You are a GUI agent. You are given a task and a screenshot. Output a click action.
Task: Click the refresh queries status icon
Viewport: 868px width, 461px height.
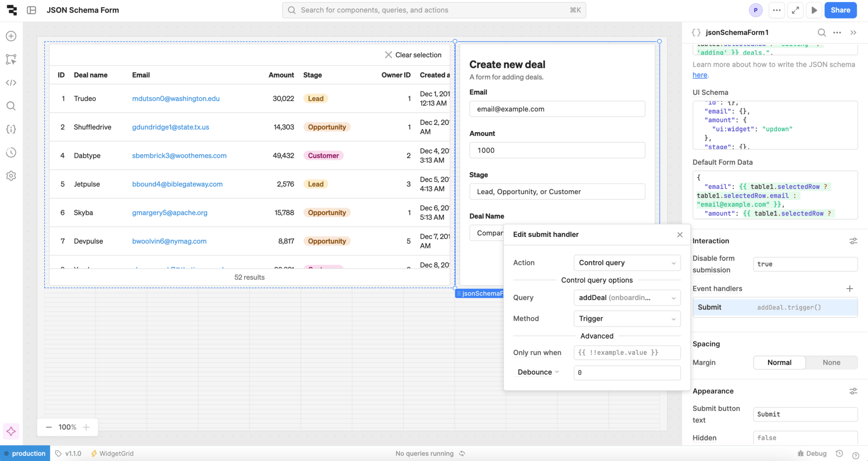pyautogui.click(x=462, y=453)
